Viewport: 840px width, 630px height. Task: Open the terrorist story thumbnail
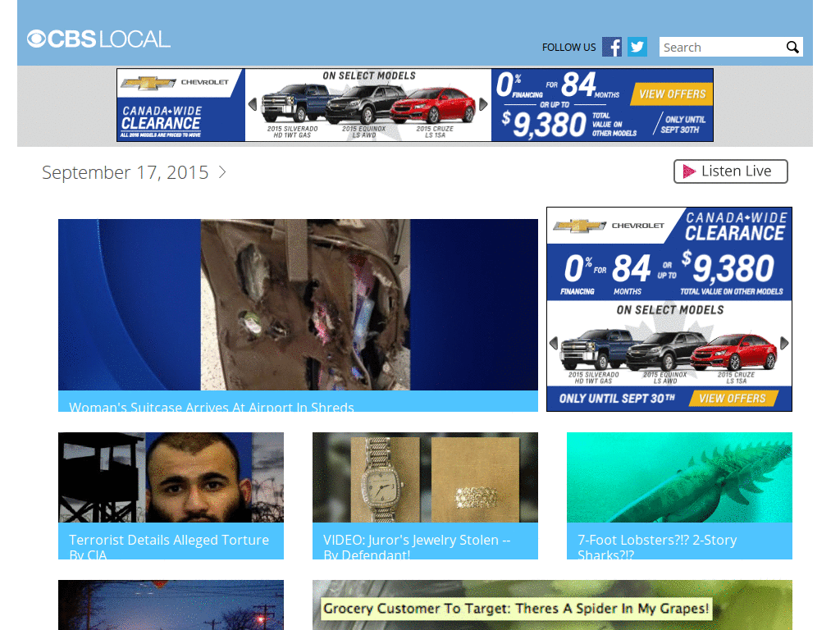171,477
